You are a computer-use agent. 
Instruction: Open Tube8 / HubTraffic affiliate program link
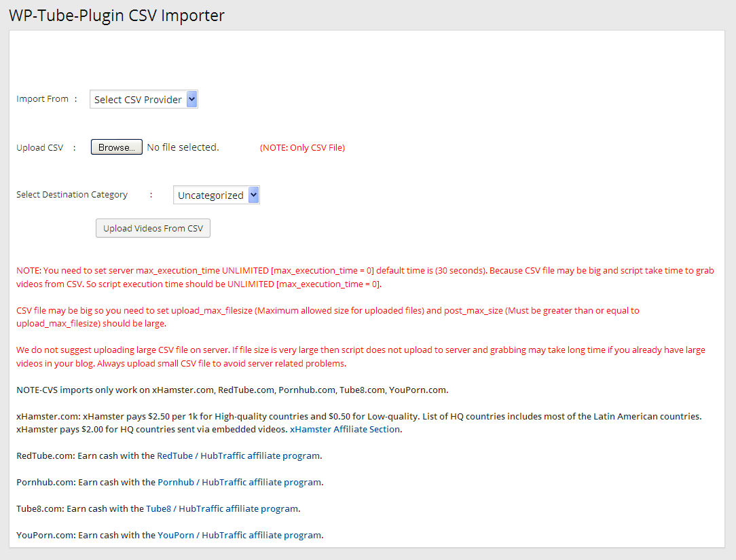coord(222,508)
